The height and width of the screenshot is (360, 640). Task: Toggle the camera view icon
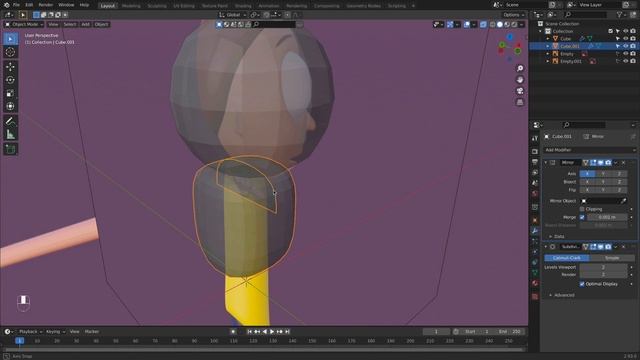(x=520, y=91)
